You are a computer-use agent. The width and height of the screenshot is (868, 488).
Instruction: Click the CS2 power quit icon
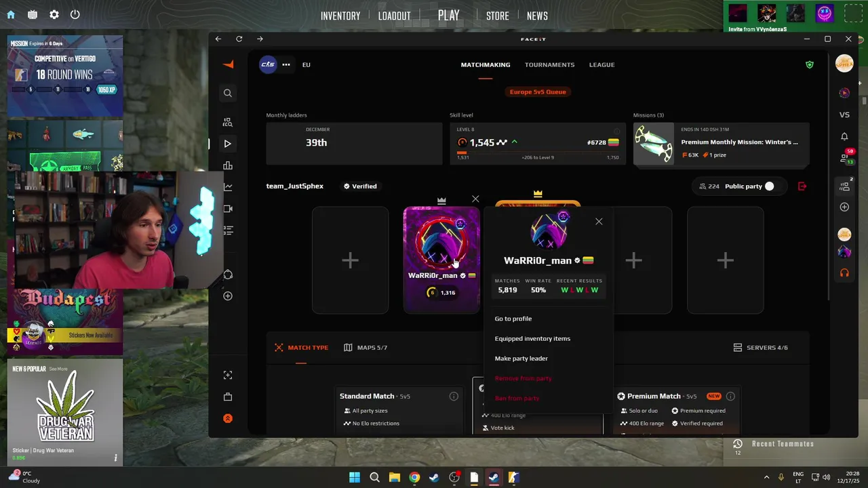[x=75, y=14]
